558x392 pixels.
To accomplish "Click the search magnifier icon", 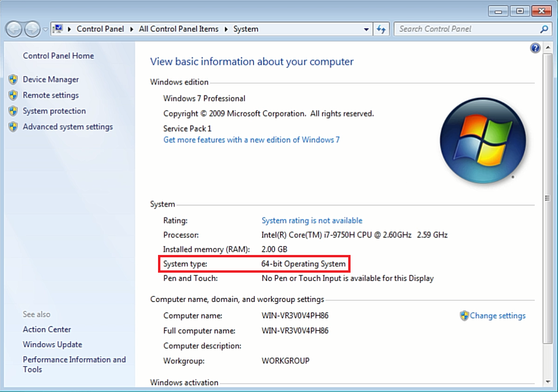I will click(x=544, y=29).
